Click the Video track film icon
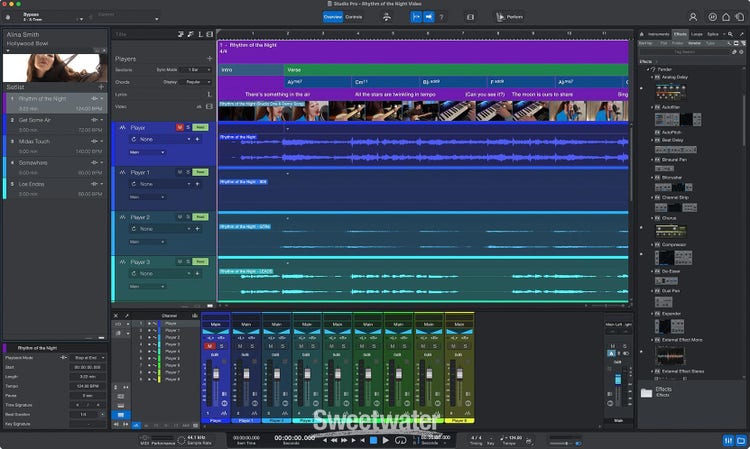The height and width of the screenshot is (449, 750). (209, 107)
